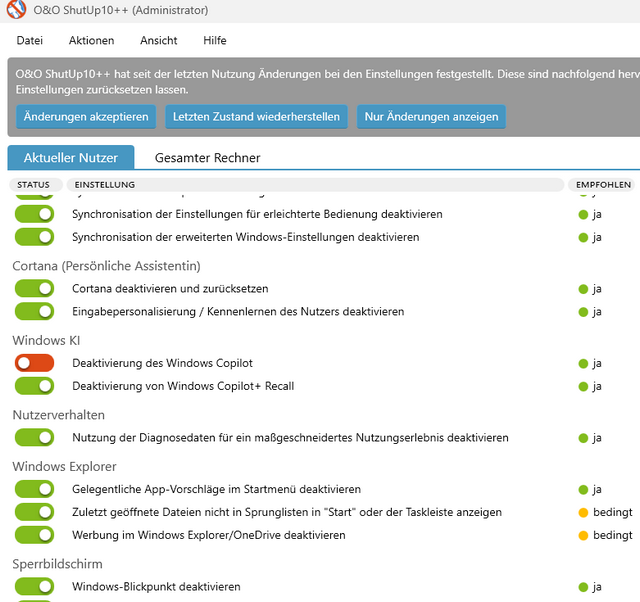Screen dimensions: 640x602
Task: Toggle Eingabepersonalisierung / Kennenlernen des Nutzers switch
Action: click(34, 311)
